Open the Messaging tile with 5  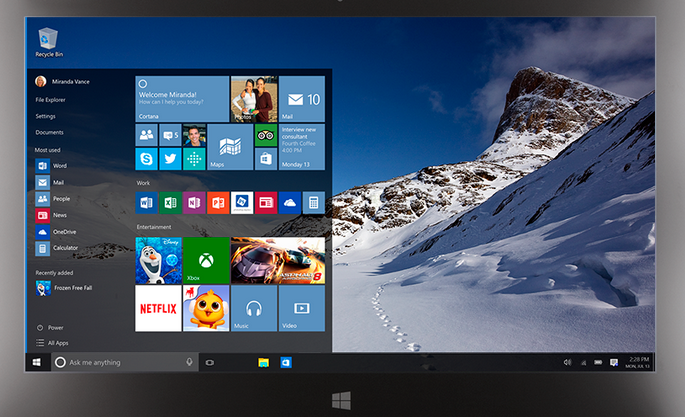point(170,135)
